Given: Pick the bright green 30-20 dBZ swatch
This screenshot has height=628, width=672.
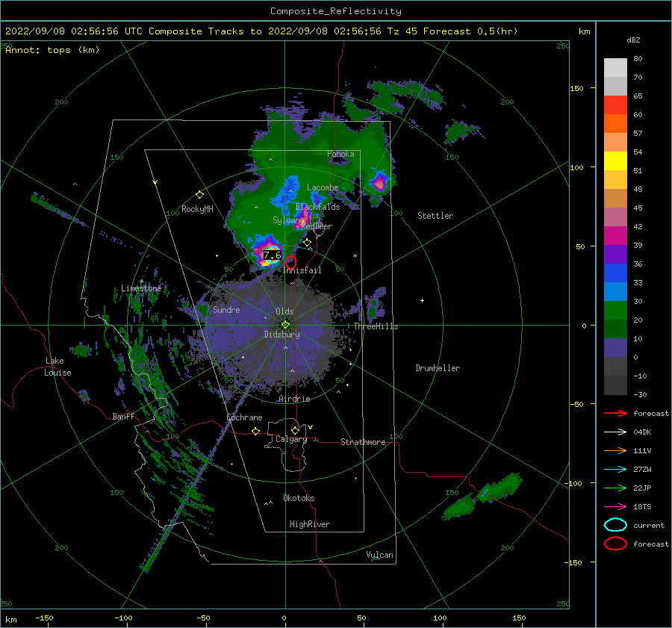Looking at the screenshot, I should pos(615,311).
